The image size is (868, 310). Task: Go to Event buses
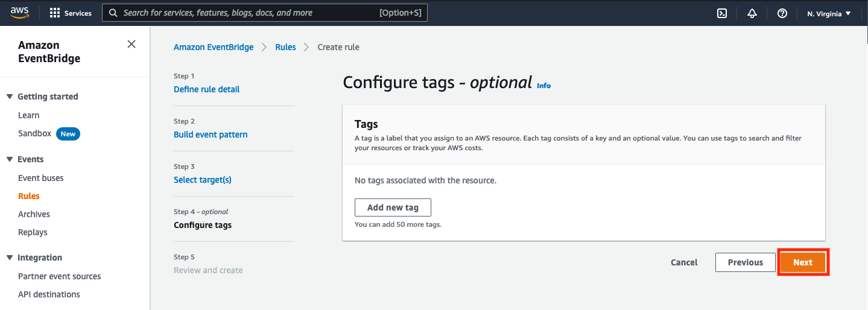40,178
